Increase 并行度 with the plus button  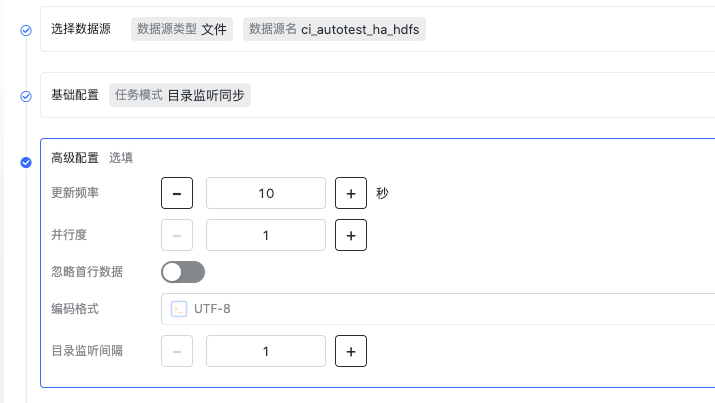[351, 235]
